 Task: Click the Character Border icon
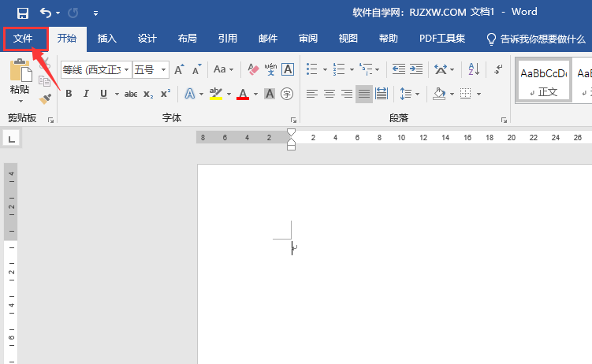(x=288, y=69)
